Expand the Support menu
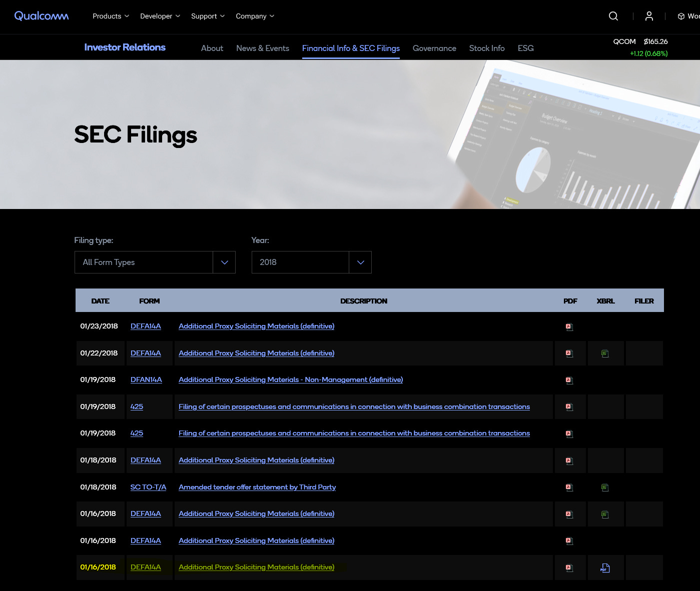700x591 pixels. pos(208,16)
